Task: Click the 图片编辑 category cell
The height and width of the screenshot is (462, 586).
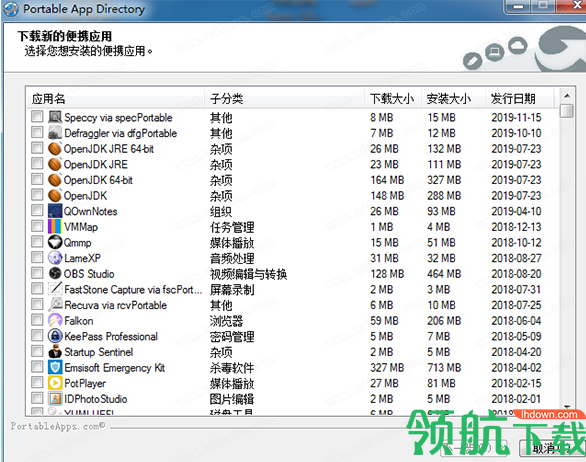Action: click(x=232, y=399)
